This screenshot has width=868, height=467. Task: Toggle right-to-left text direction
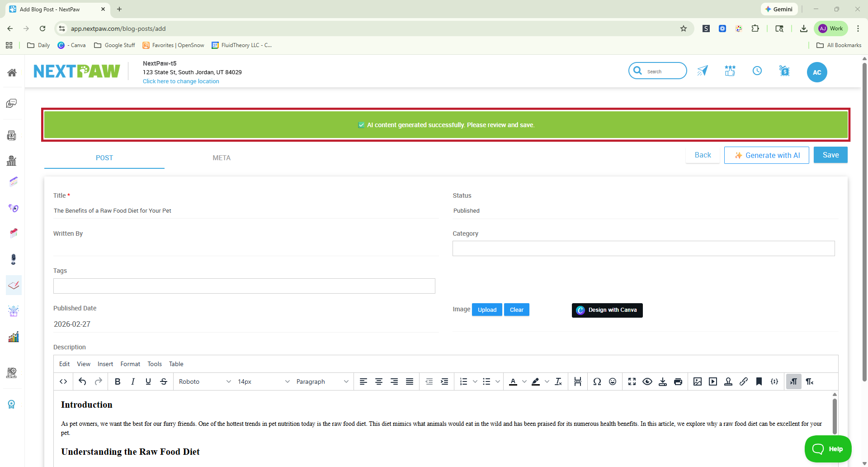809,381
